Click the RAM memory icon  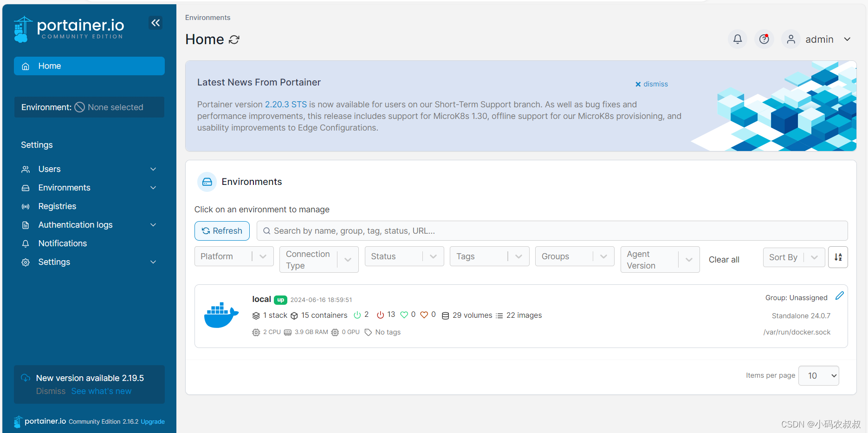pyautogui.click(x=288, y=333)
